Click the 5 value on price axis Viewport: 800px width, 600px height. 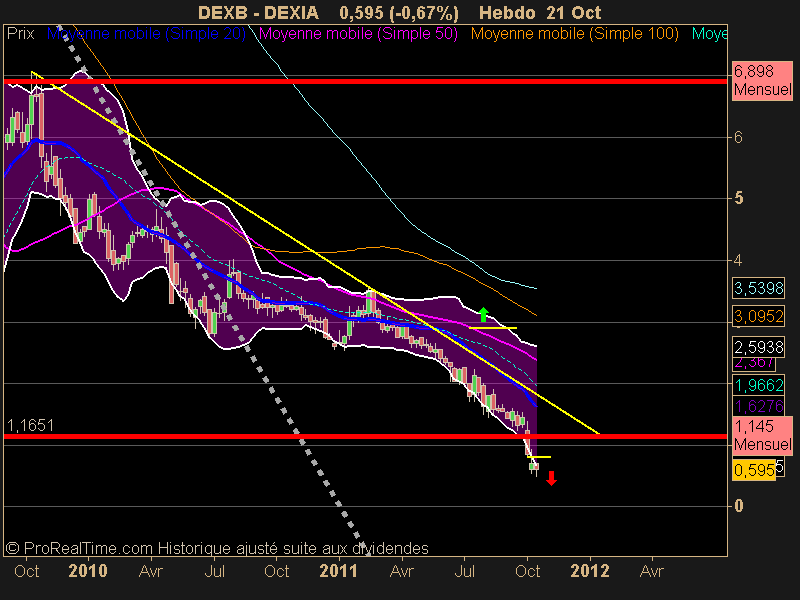click(x=738, y=198)
